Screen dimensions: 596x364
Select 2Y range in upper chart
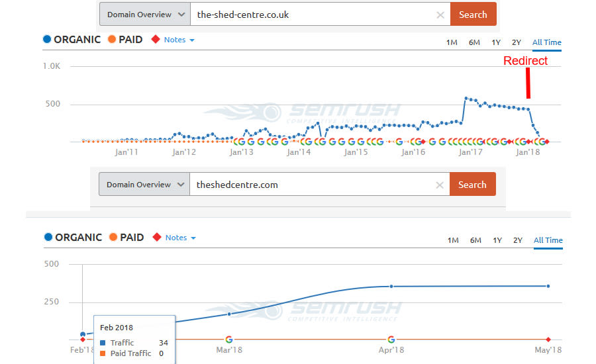516,42
